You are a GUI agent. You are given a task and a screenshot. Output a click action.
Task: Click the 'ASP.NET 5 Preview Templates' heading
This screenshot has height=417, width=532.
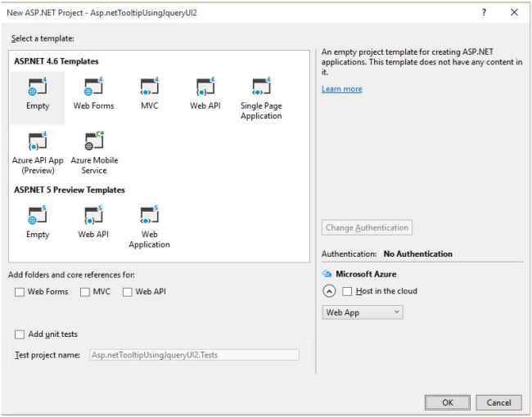70,190
